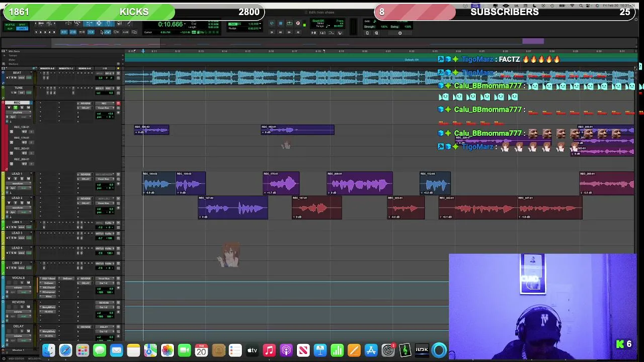Record-enable the REC track
Screen dimensions: 644x362
point(9,108)
